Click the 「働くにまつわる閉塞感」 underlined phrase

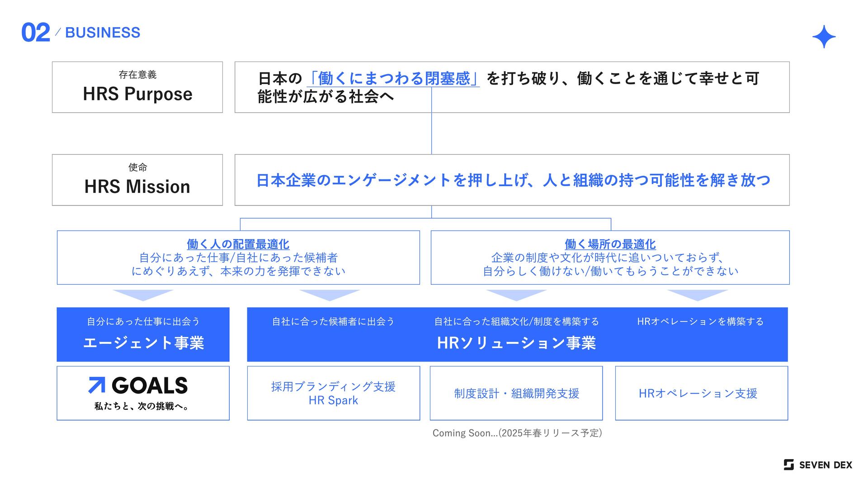tap(393, 79)
